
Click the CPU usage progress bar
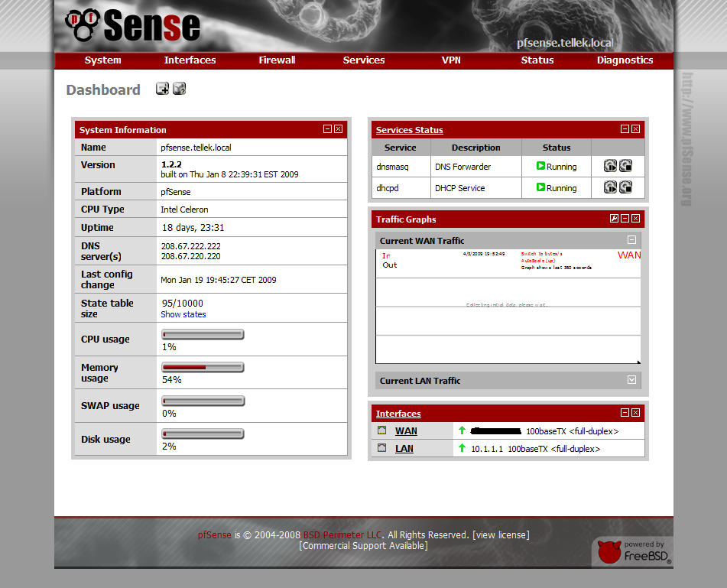(203, 334)
